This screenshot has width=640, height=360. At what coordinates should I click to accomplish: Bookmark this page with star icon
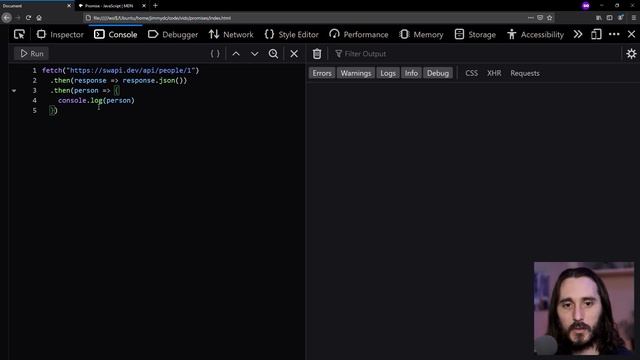[549, 18]
